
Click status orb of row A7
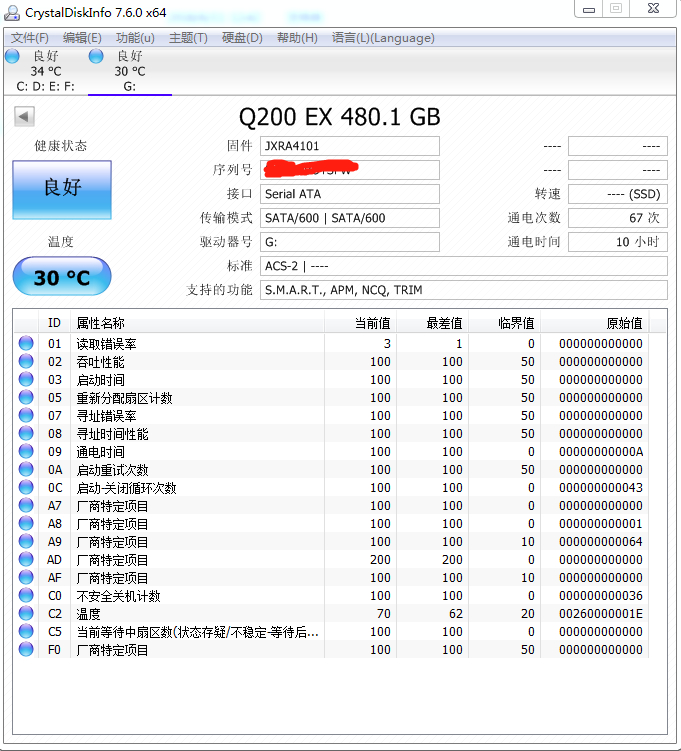tap(26, 505)
